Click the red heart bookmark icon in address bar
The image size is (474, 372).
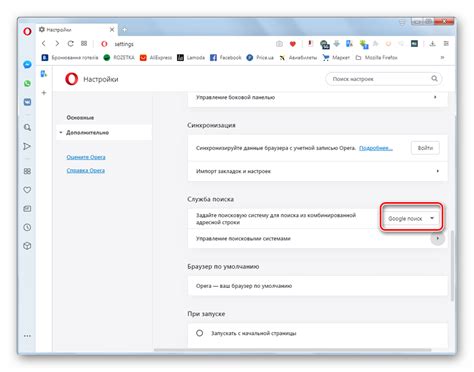[x=293, y=44]
